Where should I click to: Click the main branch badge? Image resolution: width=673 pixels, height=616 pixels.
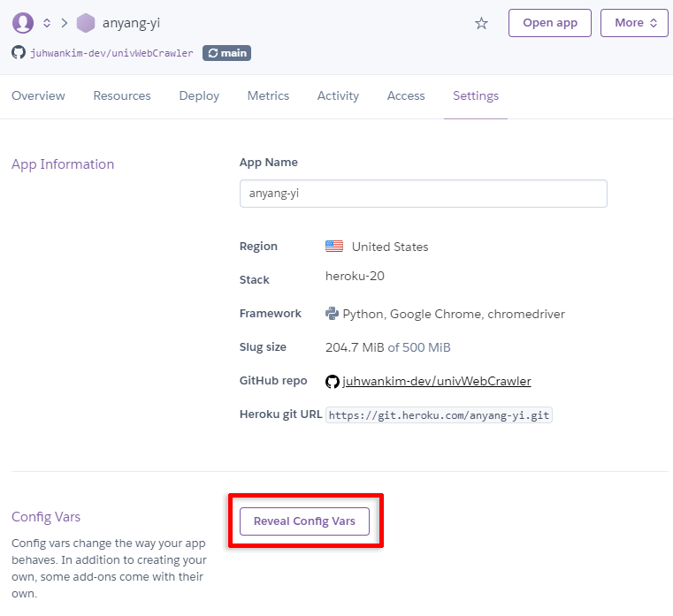226,53
